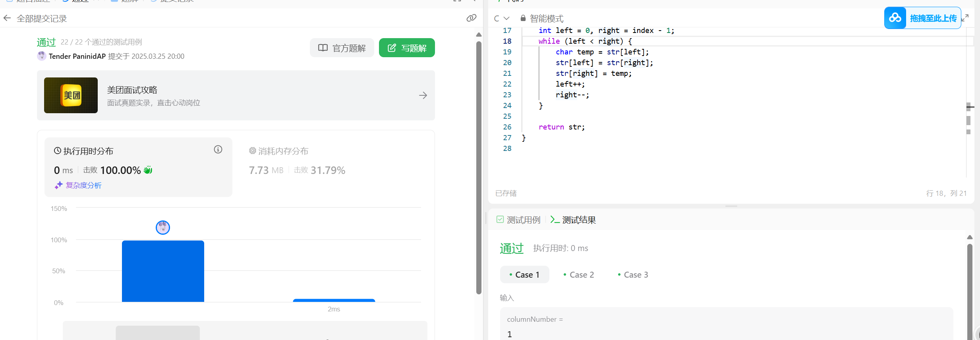Select Case 2 test case

pos(579,275)
